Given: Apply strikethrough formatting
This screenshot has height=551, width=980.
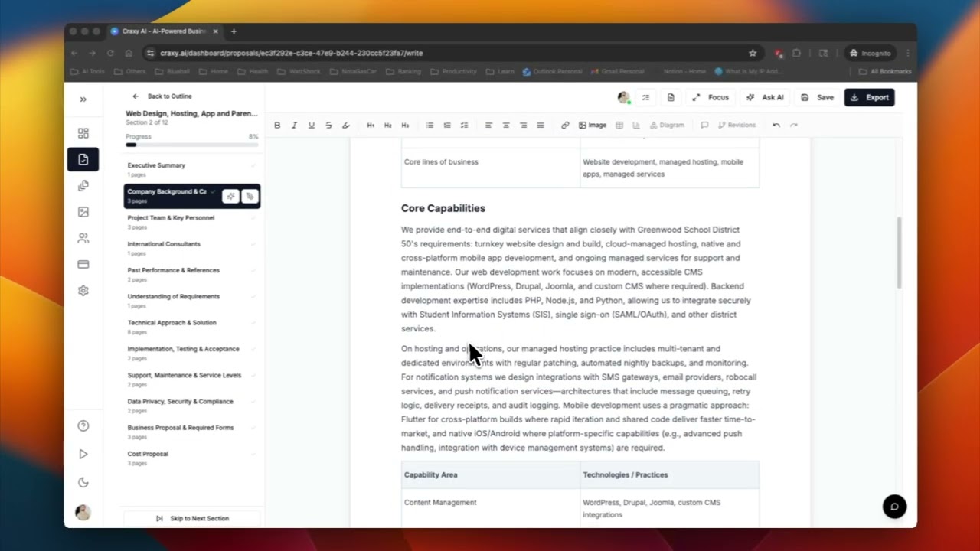Looking at the screenshot, I should [x=328, y=126].
